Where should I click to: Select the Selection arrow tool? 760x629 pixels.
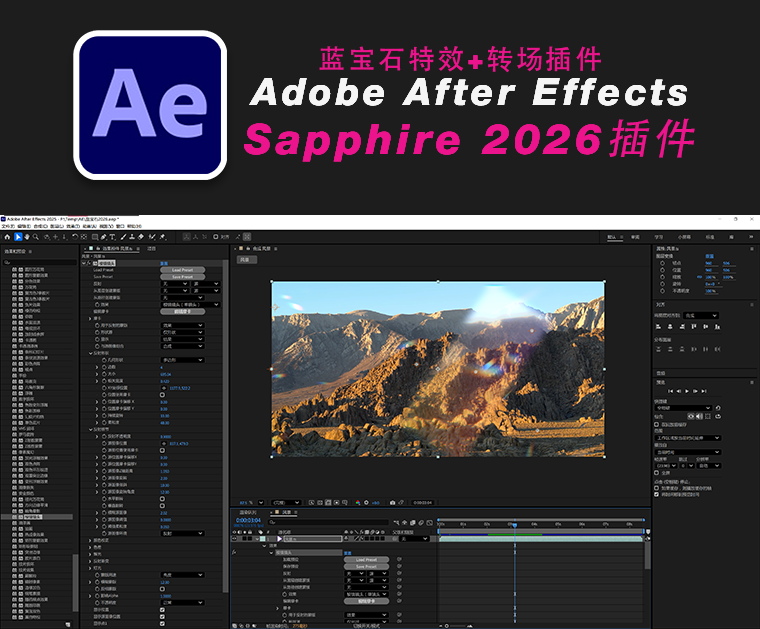(18, 237)
